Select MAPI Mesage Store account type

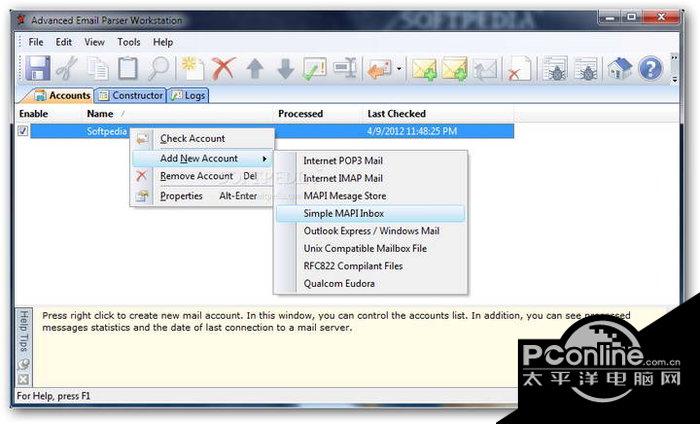tap(371, 196)
